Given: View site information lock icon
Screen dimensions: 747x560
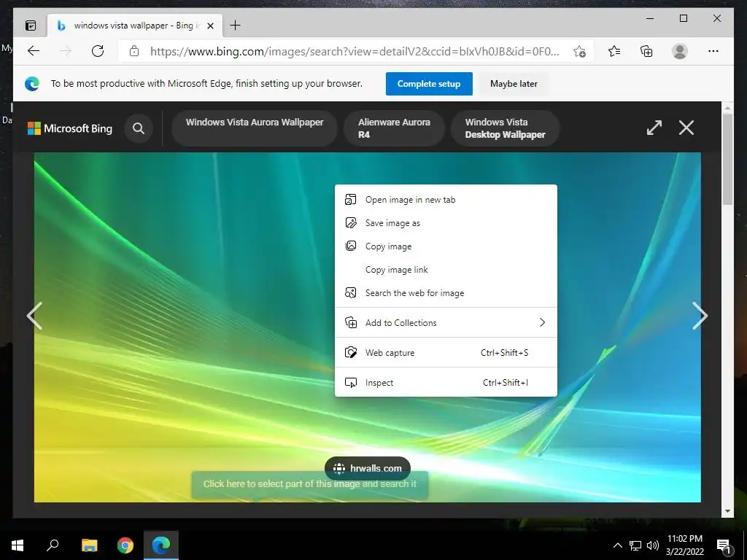Looking at the screenshot, I should [x=134, y=51].
